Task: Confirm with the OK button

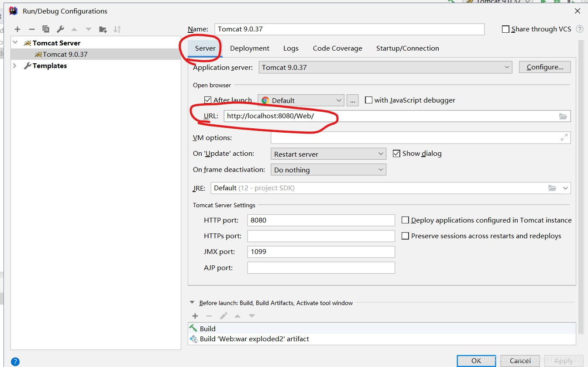Action: pos(476,360)
